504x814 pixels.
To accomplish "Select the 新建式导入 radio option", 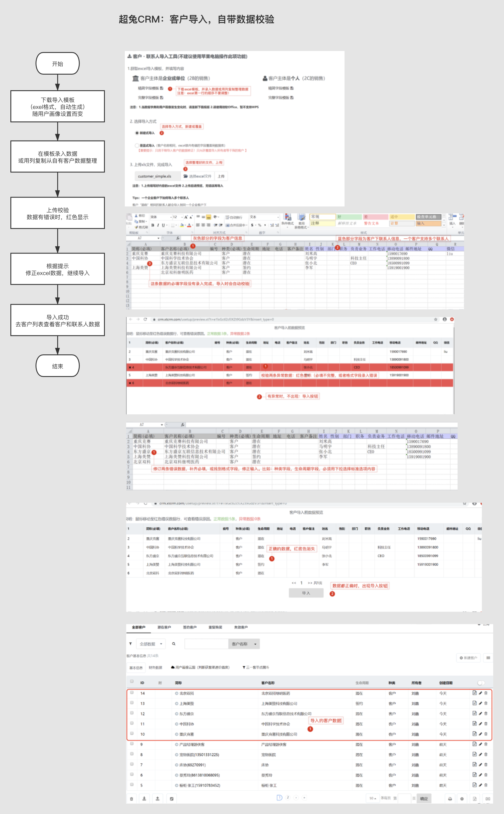I will coord(137,133).
